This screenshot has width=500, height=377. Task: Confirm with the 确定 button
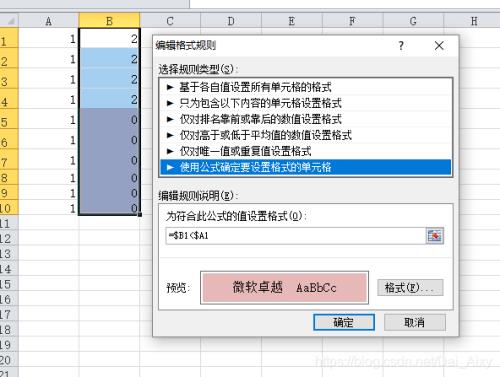[344, 322]
